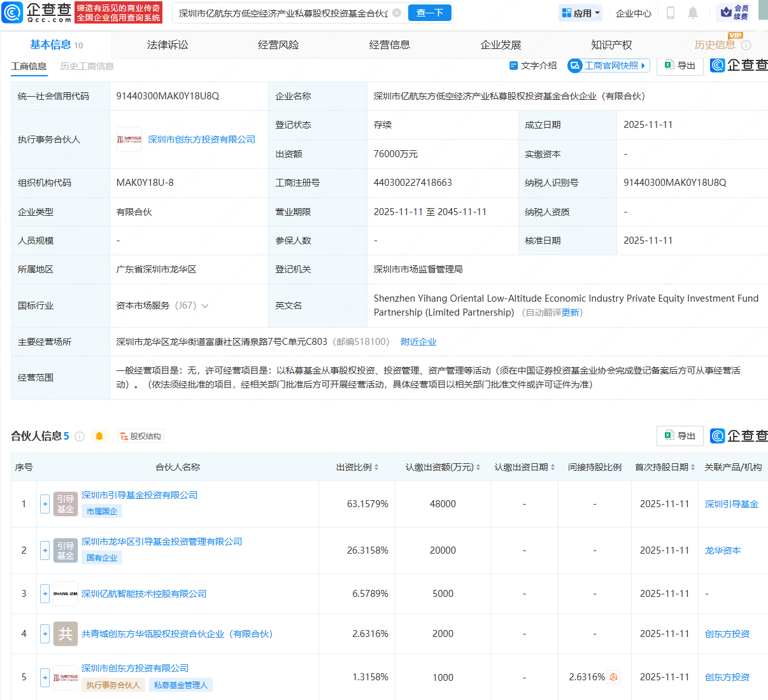Click in the company search input field
The height and width of the screenshot is (700, 768).
(282, 13)
